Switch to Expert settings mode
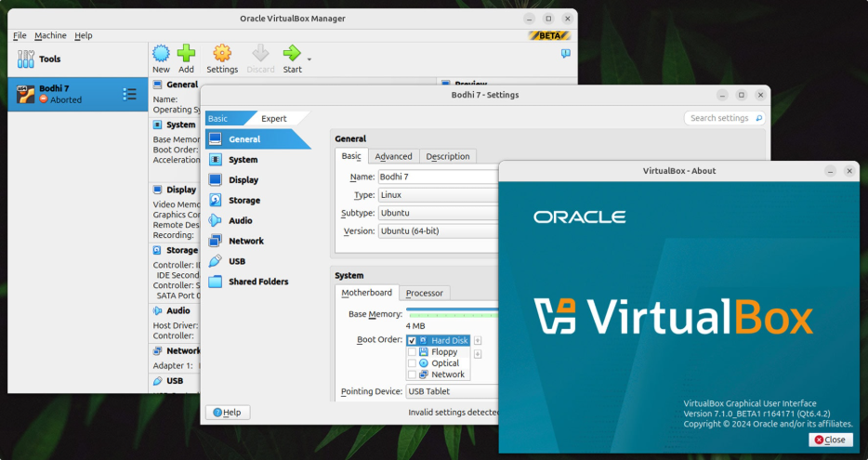The width and height of the screenshot is (868, 460). pos(277,118)
